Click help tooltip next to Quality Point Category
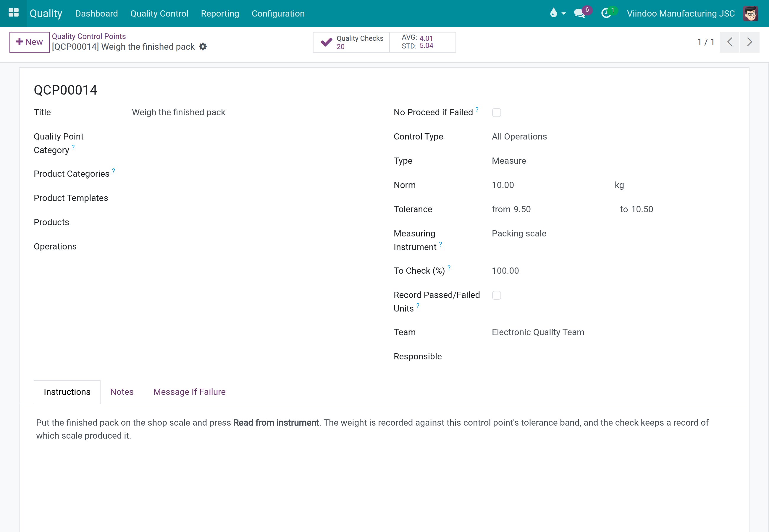Screen dimensions: 769x532 (73, 147)
